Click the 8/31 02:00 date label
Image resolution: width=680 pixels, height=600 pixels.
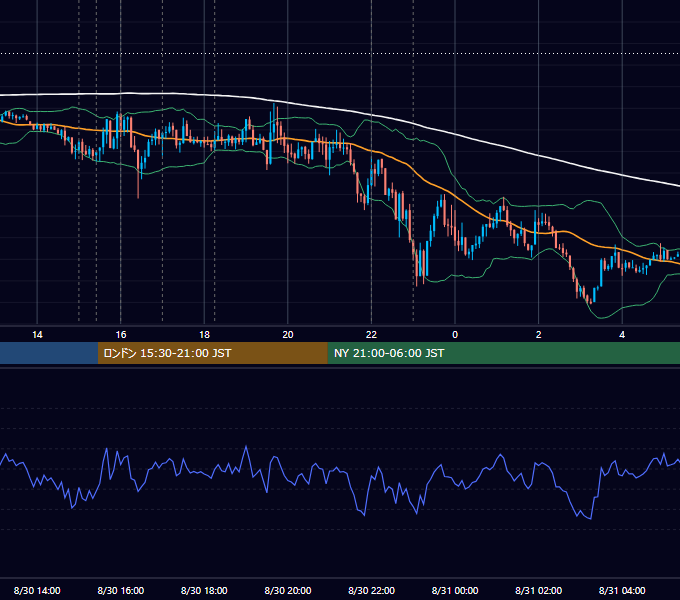[x=539, y=590]
